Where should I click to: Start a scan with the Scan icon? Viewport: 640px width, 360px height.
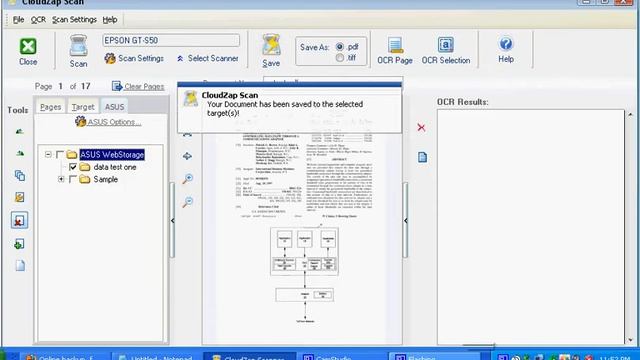[x=78, y=46]
